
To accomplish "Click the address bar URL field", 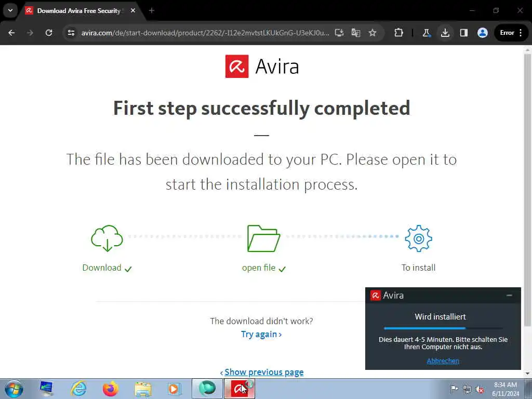I will [205, 33].
